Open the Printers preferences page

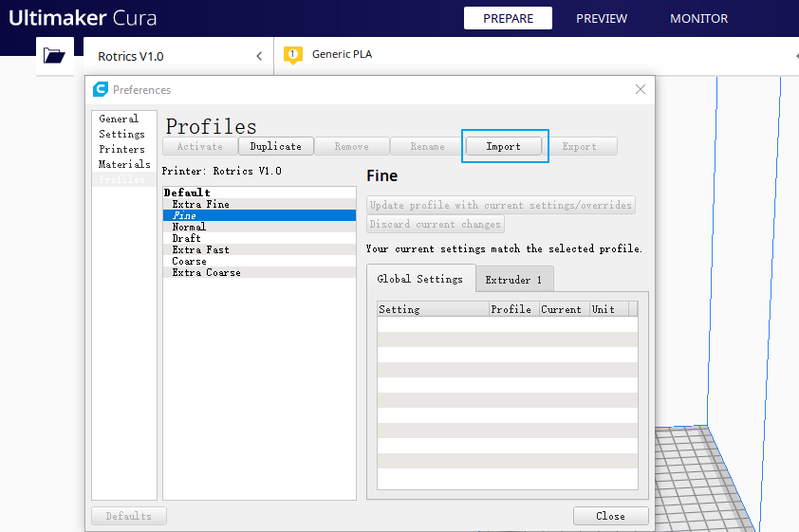(x=123, y=149)
